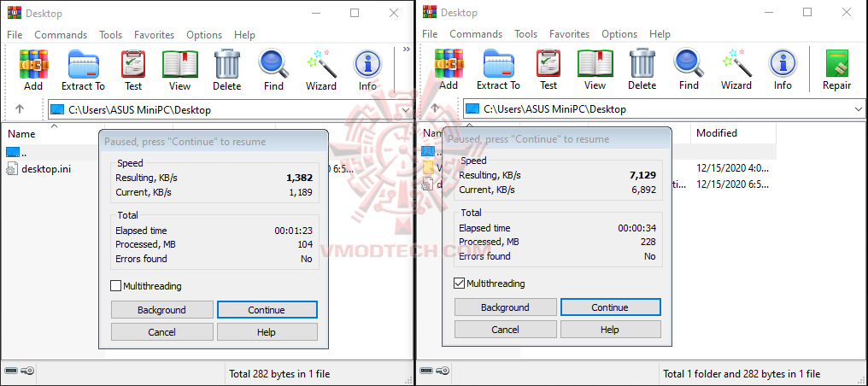Open Options menu in right window
The image size is (868, 386).
click(619, 34)
